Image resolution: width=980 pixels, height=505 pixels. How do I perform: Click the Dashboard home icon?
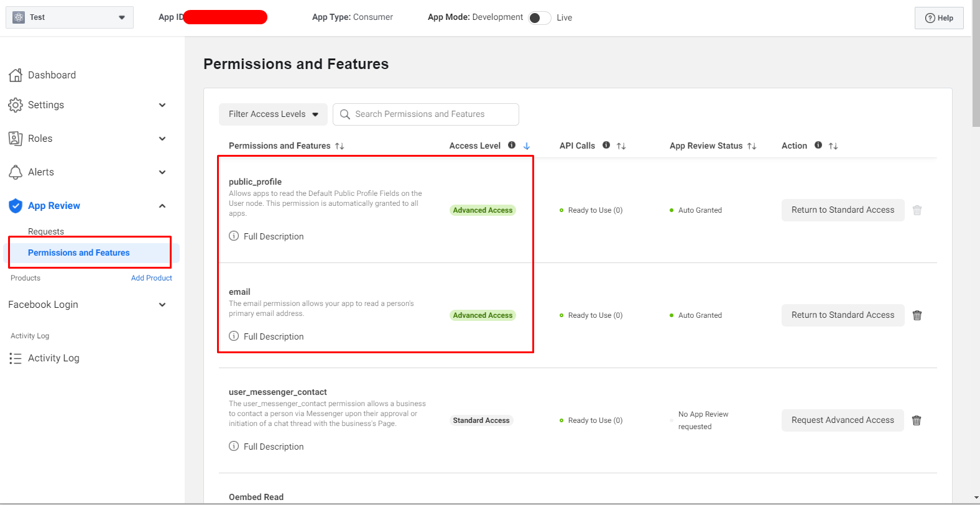point(16,75)
